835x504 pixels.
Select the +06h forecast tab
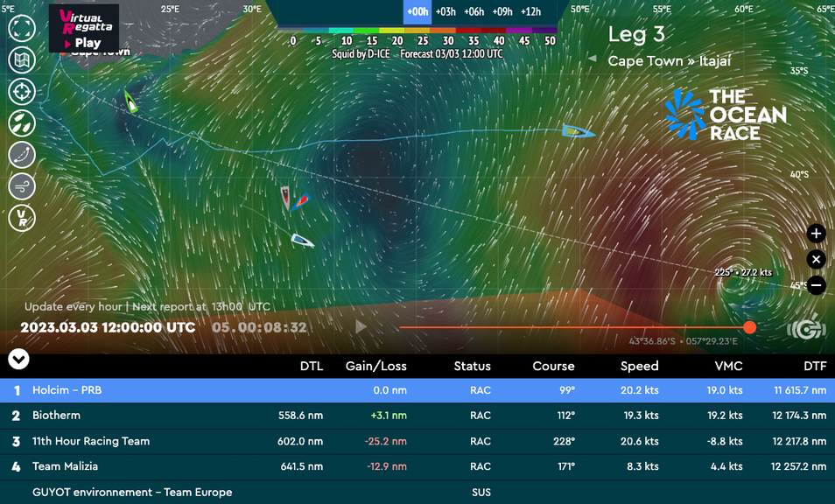[x=474, y=11]
